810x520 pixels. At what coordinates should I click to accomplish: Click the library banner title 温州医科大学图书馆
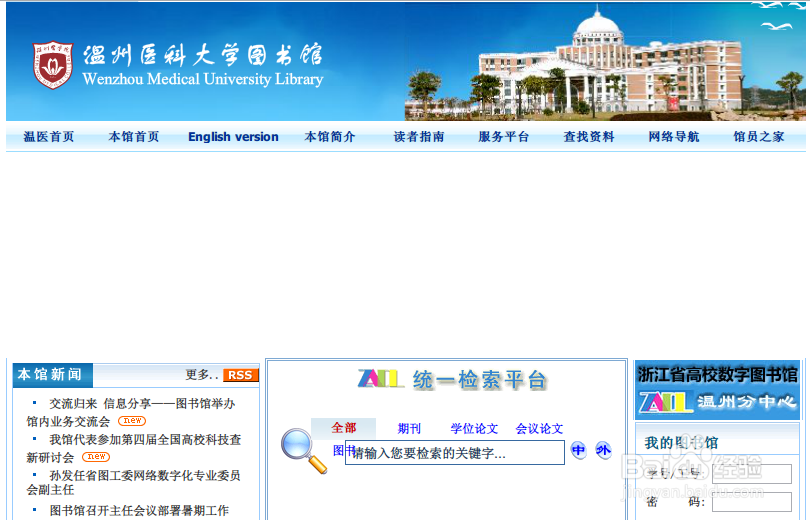203,55
